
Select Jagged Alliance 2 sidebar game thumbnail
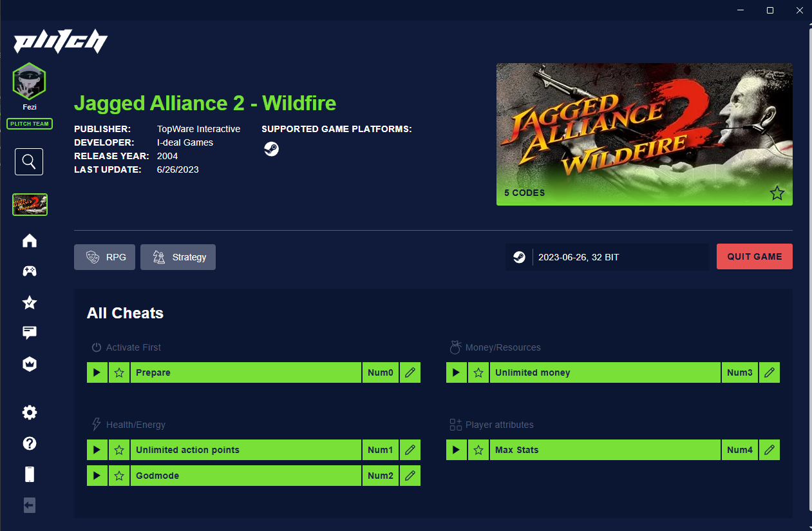(x=30, y=204)
